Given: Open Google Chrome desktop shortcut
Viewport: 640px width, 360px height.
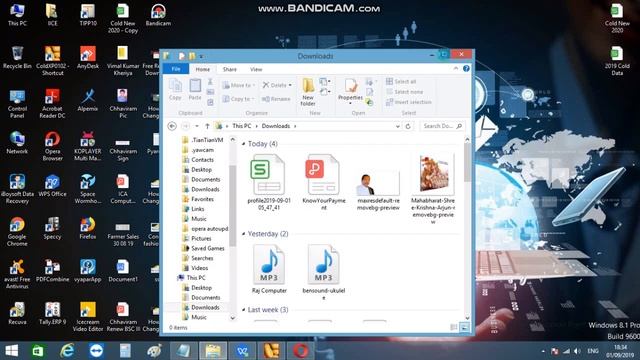Looking at the screenshot, I should (17, 232).
